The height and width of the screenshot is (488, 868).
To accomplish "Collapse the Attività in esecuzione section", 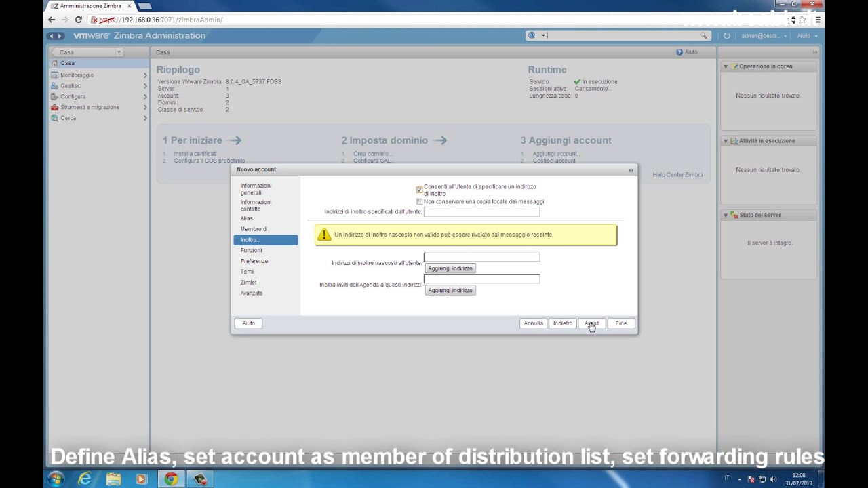I will coord(726,141).
